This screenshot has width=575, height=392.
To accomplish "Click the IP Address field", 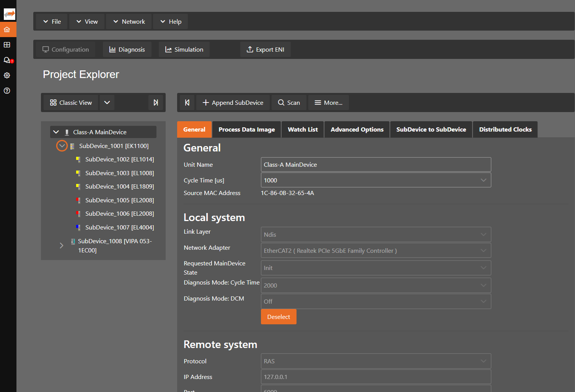I will pos(376,377).
